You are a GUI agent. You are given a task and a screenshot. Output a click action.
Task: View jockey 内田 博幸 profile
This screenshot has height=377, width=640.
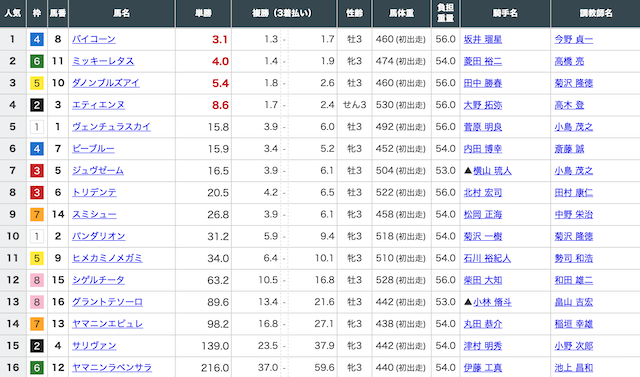point(483,149)
